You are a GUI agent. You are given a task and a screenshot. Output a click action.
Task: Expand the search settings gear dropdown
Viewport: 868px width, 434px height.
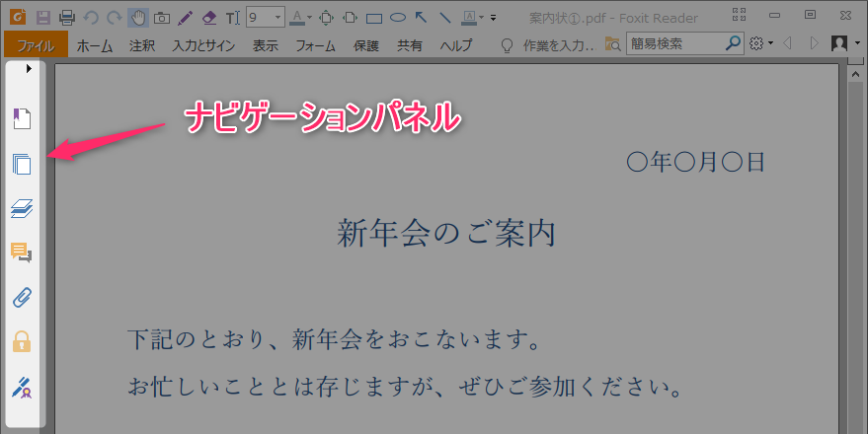(x=760, y=44)
